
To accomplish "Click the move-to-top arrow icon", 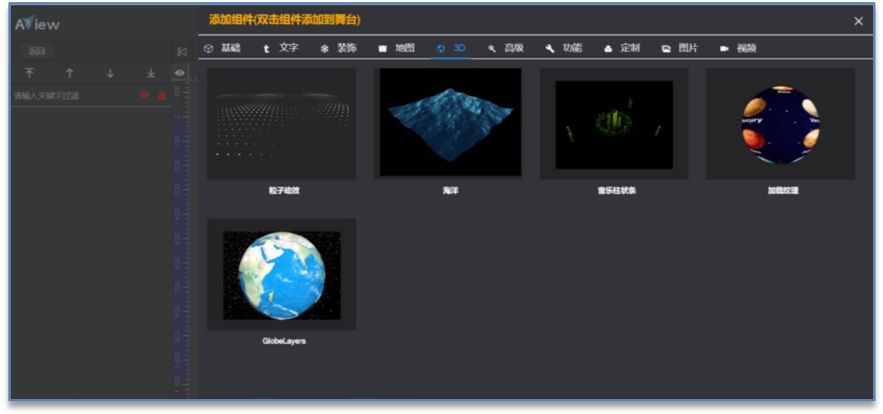I will [x=29, y=73].
